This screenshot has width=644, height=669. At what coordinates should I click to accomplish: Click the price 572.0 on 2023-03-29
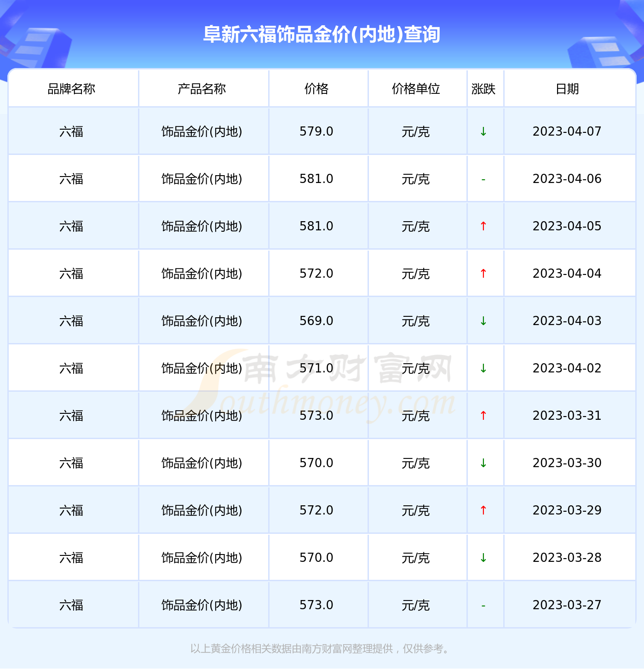click(316, 510)
